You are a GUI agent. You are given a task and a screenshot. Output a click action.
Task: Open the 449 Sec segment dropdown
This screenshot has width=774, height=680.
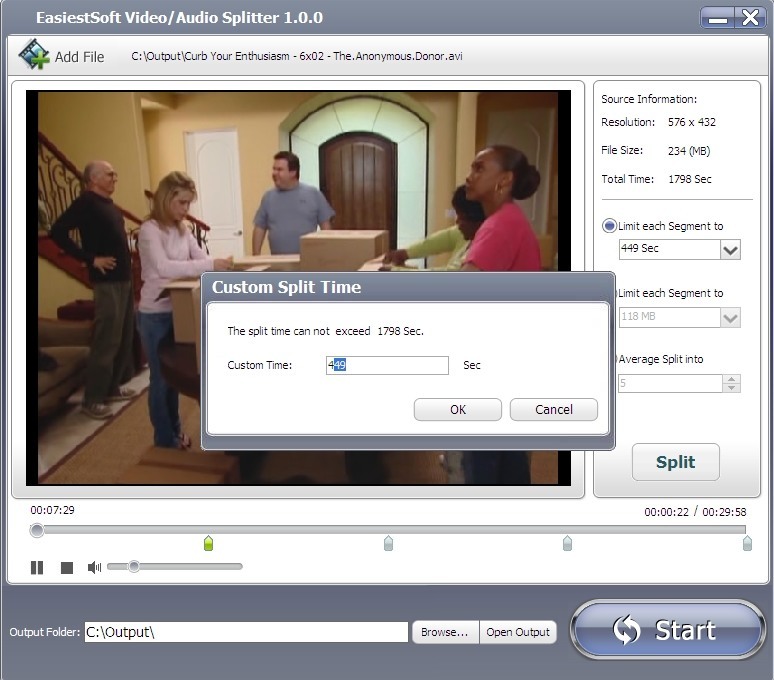coord(730,250)
